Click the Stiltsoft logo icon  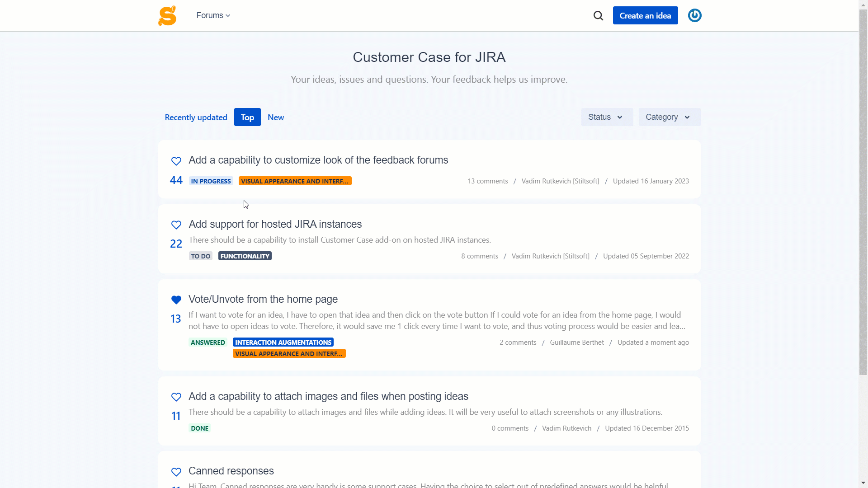point(168,15)
